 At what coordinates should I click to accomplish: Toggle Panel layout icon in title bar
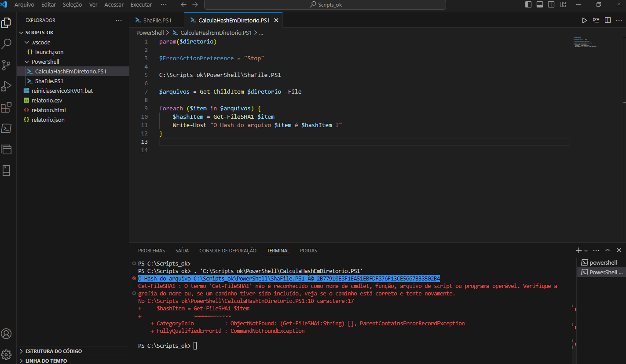coord(540,5)
